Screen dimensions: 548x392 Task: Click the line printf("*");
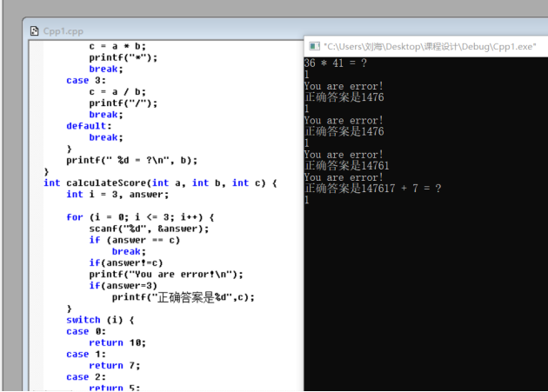[x=123, y=57]
